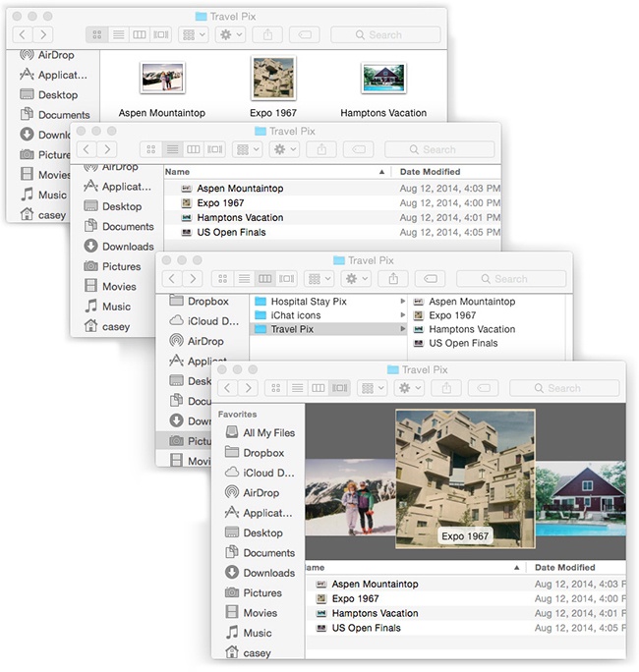Click Share button in second list window

pos(321,149)
